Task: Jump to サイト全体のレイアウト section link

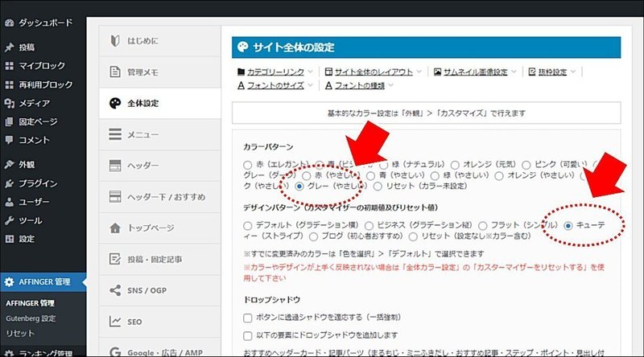Action: tap(374, 72)
